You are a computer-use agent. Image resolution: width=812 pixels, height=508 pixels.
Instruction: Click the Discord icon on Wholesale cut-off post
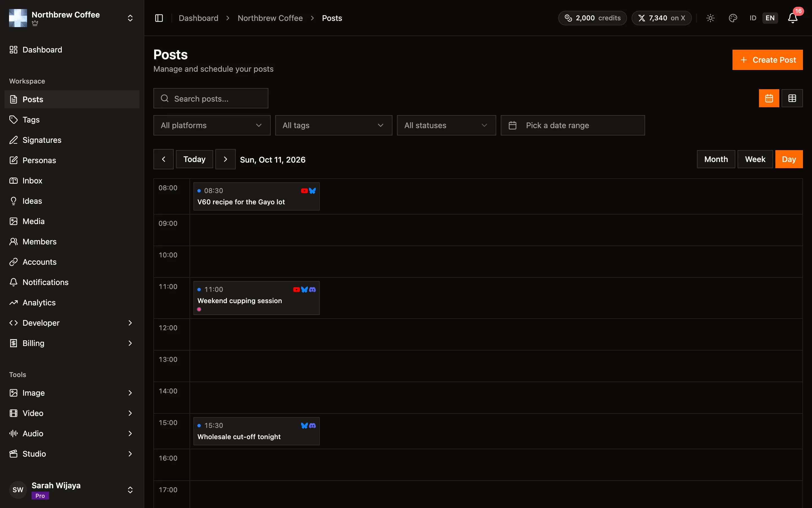[x=312, y=426]
